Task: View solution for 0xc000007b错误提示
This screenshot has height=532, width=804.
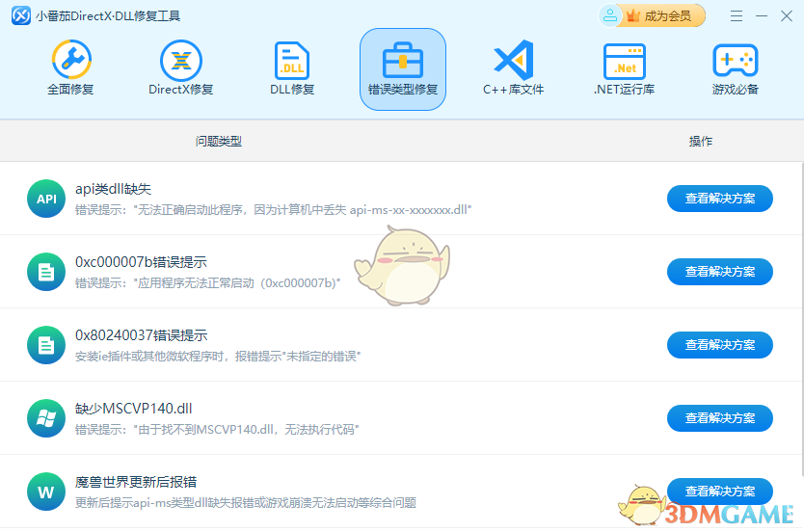Action: point(720,272)
